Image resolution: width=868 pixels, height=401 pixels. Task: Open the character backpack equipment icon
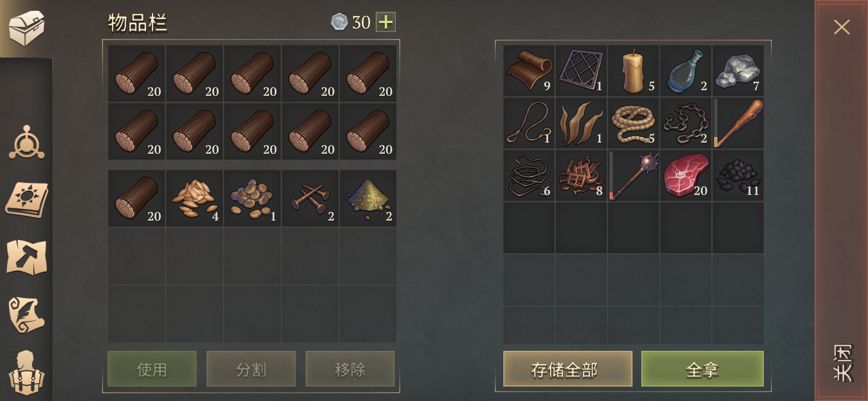(x=26, y=372)
